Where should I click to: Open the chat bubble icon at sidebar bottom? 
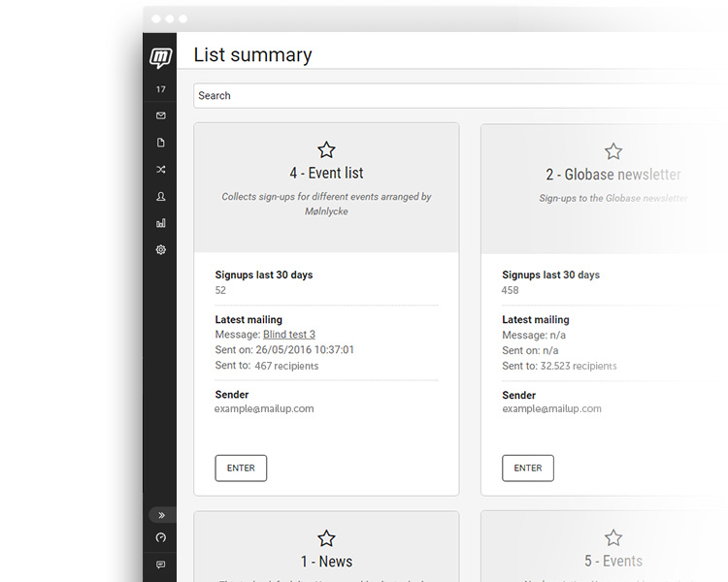coord(160,565)
